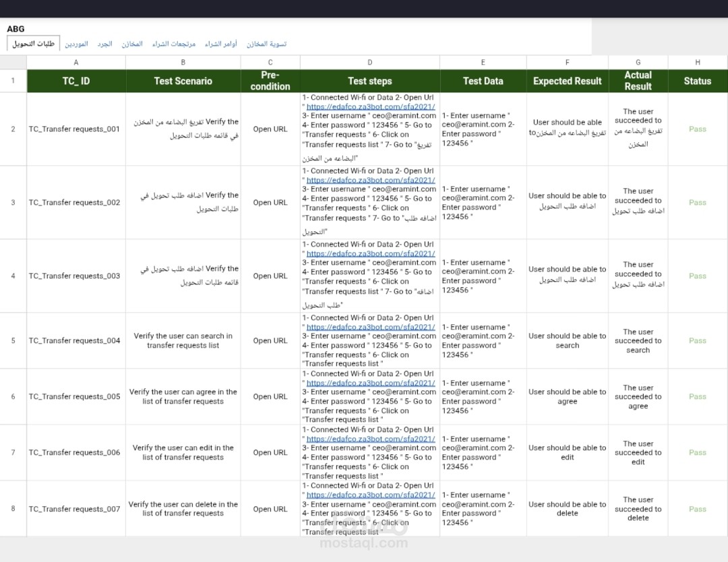
Task: Click the Pre-condition header cell
Action: point(270,81)
